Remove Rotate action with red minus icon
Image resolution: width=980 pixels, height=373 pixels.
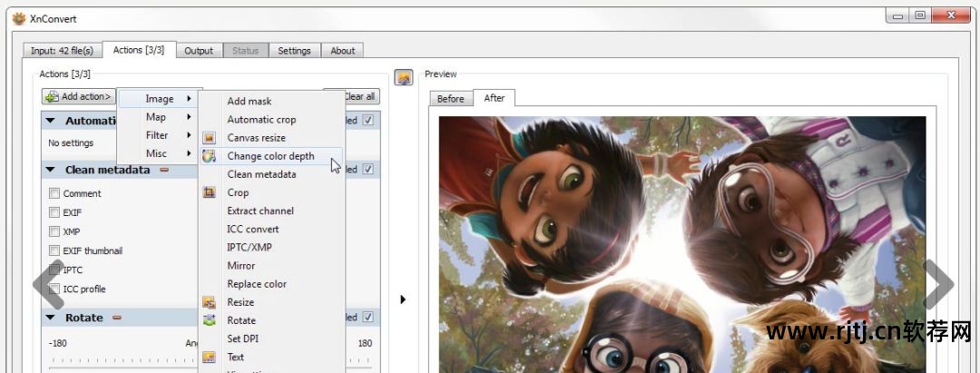click(x=117, y=318)
